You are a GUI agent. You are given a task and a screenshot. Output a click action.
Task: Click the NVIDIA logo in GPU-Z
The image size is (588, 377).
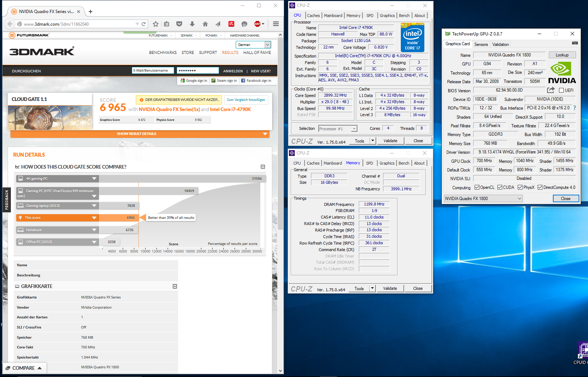point(562,73)
